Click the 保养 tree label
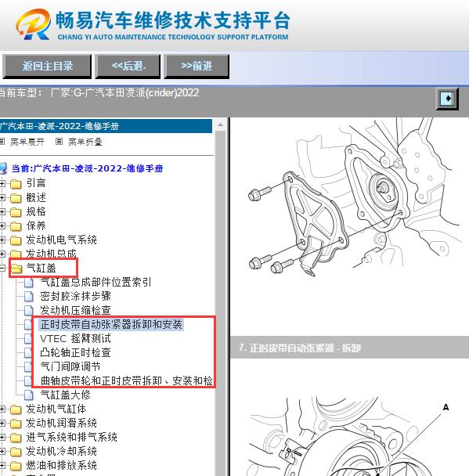The width and height of the screenshot is (469, 476). pyautogui.click(x=36, y=225)
